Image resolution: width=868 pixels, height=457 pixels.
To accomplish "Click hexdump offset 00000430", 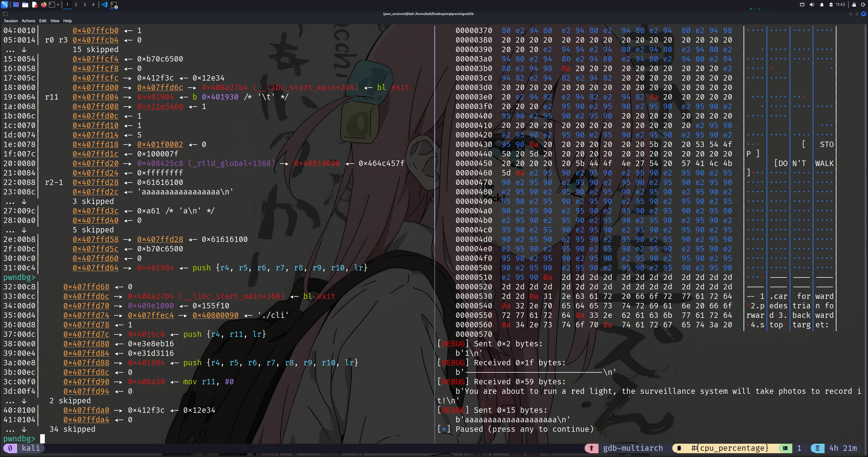I will tap(474, 145).
